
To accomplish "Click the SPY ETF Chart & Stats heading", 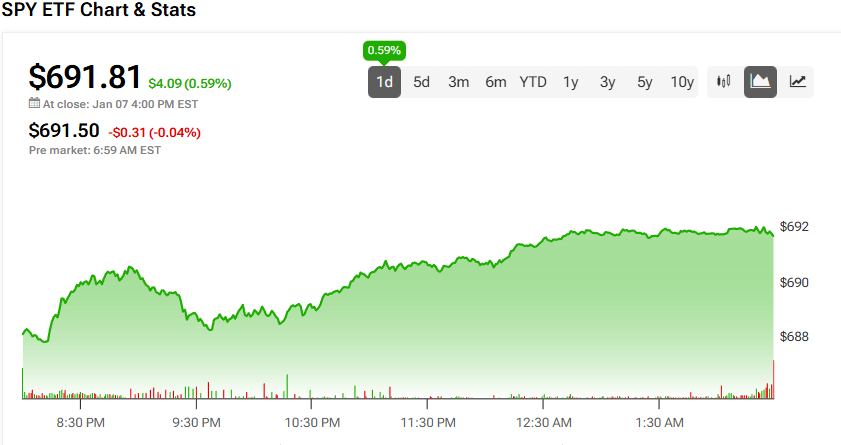I will pos(98,11).
